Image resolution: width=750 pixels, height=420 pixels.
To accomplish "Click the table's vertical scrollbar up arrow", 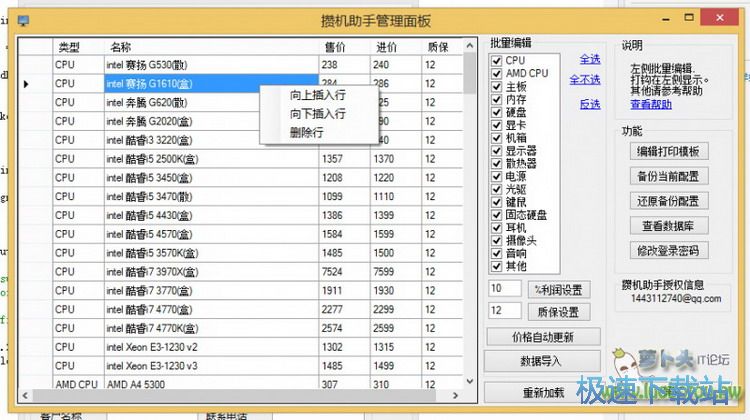I will pos(470,46).
